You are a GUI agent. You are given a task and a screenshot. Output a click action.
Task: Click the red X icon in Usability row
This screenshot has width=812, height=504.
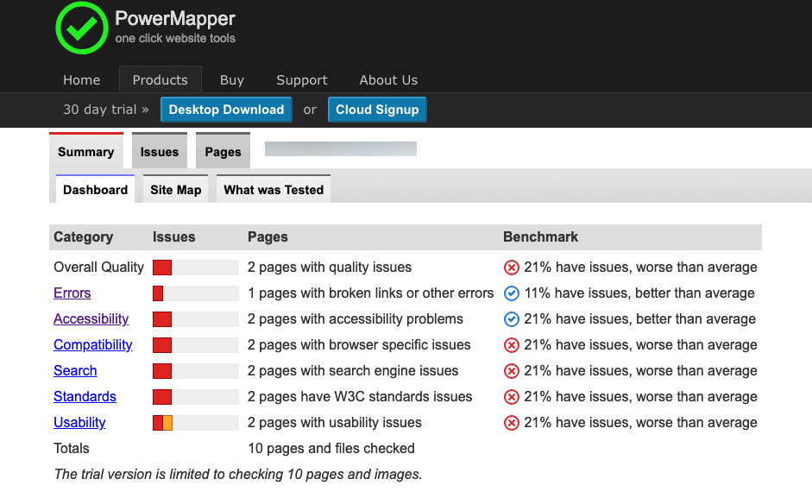pos(511,423)
